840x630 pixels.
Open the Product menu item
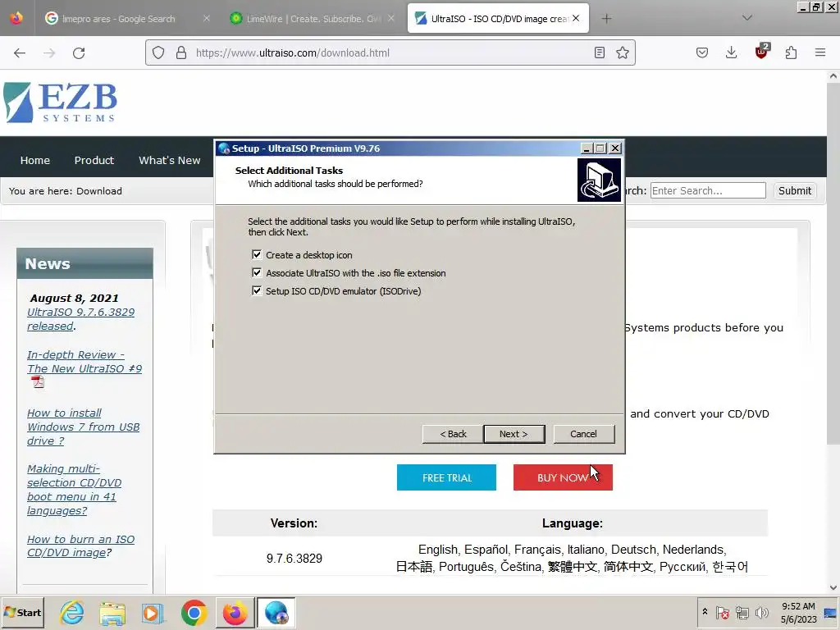(x=94, y=160)
